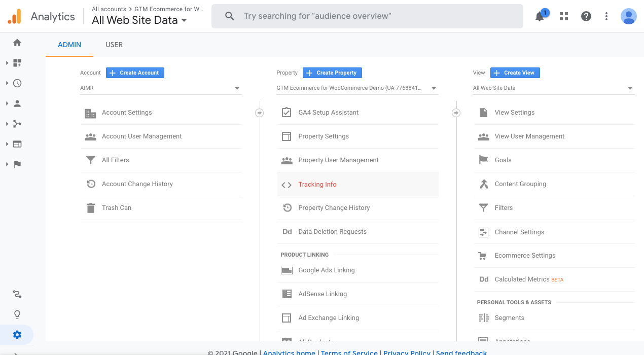Open the Realtime clock icon in the sidebar
Viewport: 644px width, 355px height.
pos(17,83)
